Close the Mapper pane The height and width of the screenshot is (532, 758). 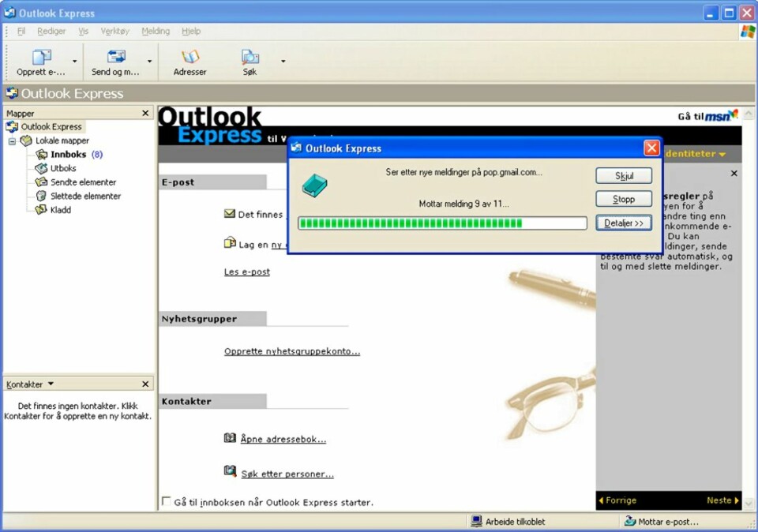145,113
